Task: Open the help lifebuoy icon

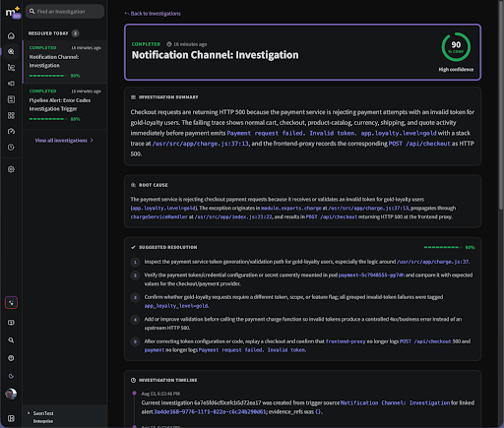Action: click(11, 358)
